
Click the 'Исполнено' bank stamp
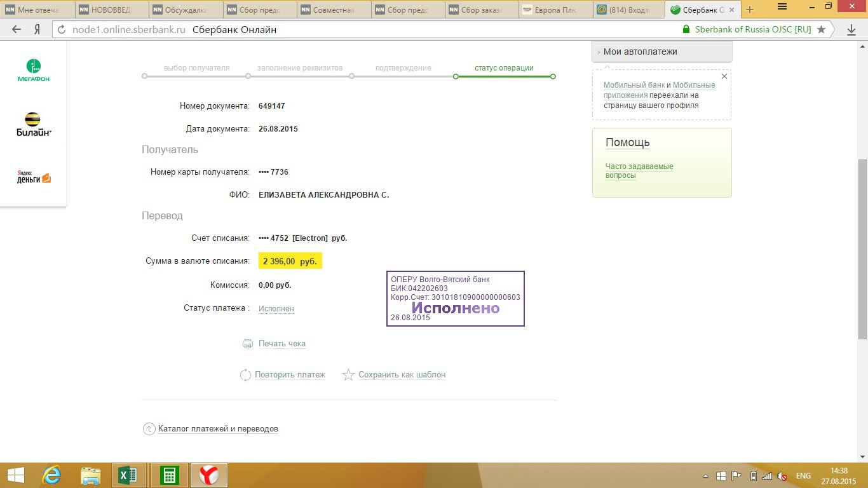pos(456,299)
